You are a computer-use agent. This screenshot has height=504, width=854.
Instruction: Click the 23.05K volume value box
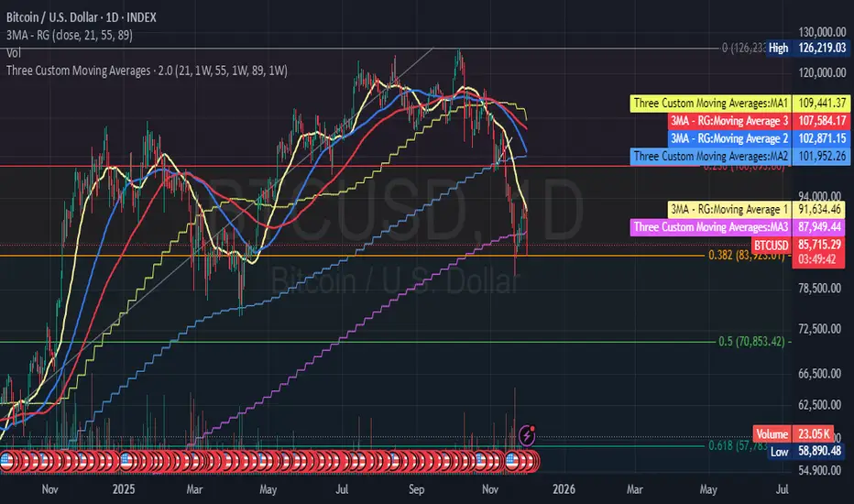(814, 433)
